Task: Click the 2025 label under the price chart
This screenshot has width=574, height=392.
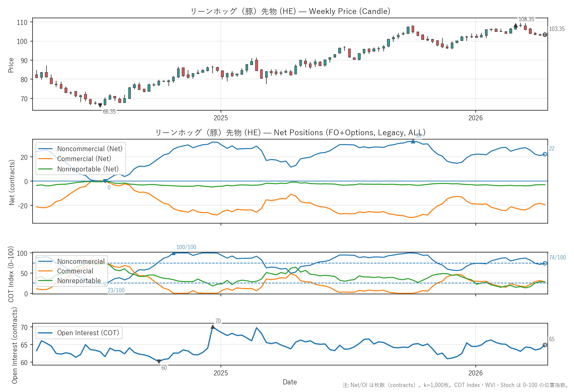Action: pos(221,118)
